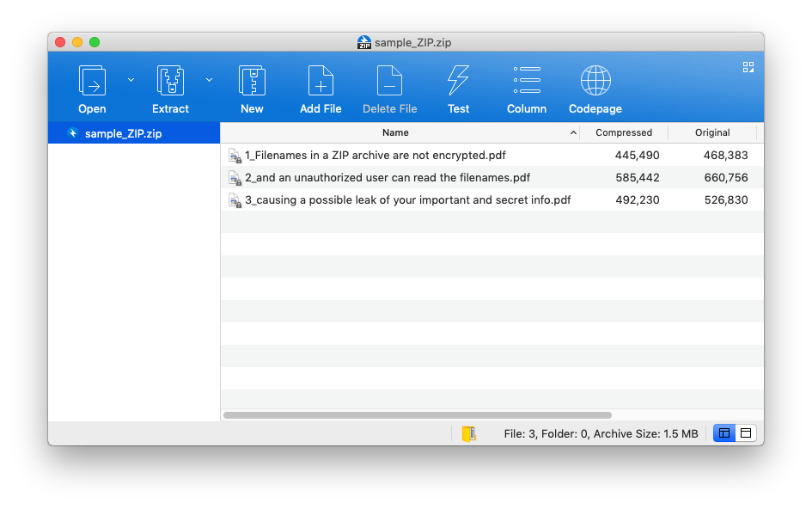Click the horizontal scrollbar under file list

coord(418,415)
